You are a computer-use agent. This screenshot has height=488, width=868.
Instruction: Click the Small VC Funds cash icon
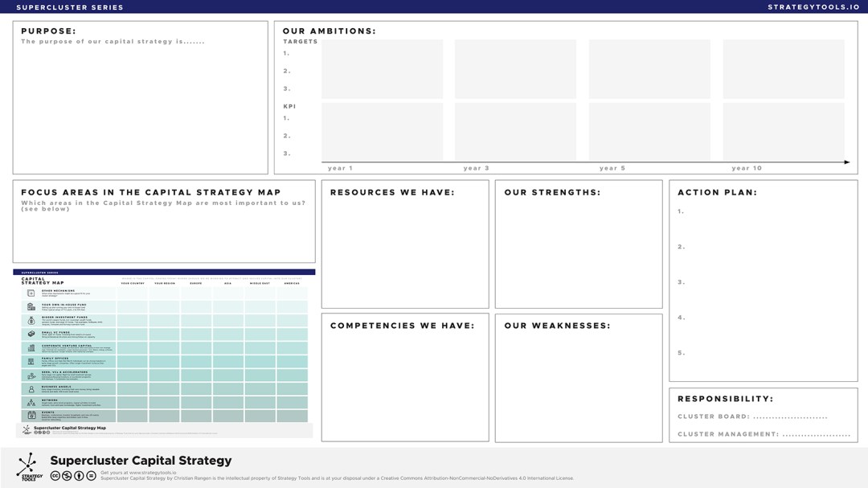[x=31, y=334]
